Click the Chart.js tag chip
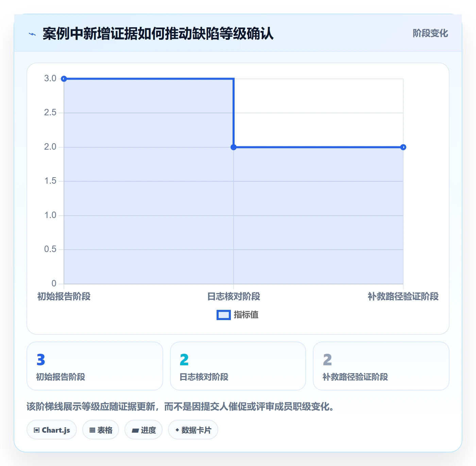Screen dimensions: 476x466 point(52,430)
